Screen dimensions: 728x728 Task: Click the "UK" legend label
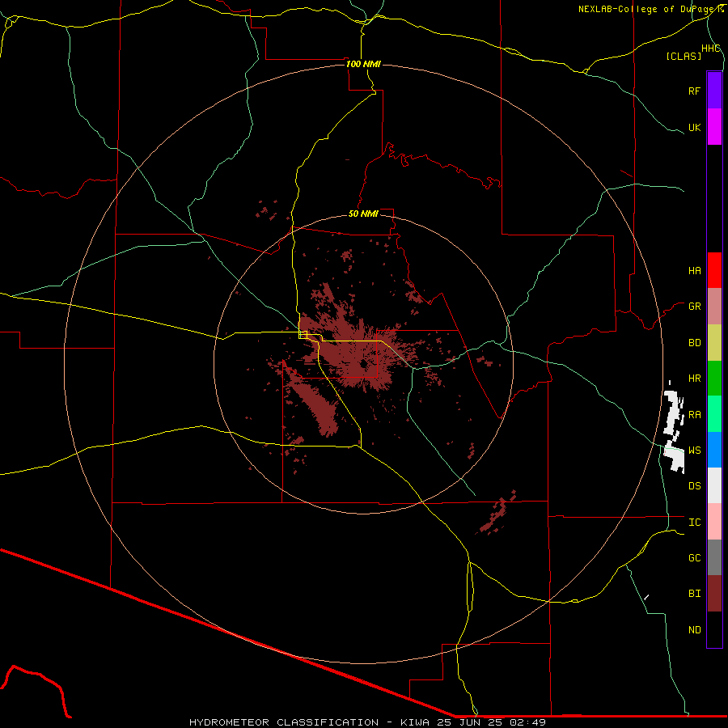[x=695, y=127]
